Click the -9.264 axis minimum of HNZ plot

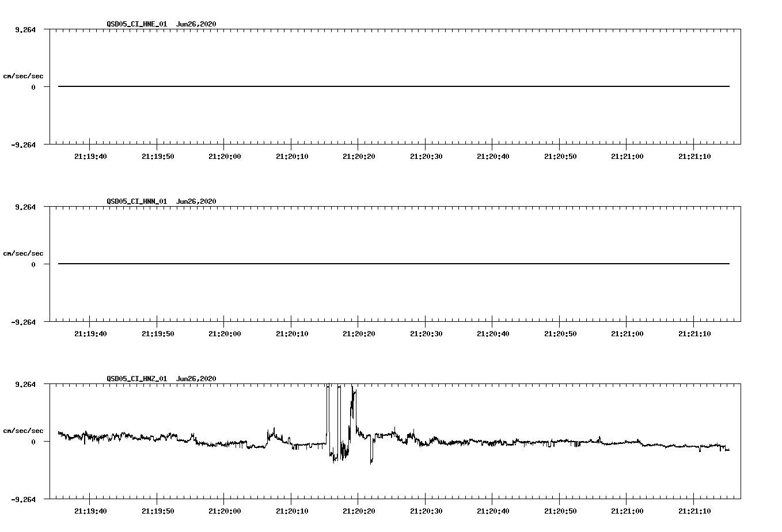(x=23, y=499)
